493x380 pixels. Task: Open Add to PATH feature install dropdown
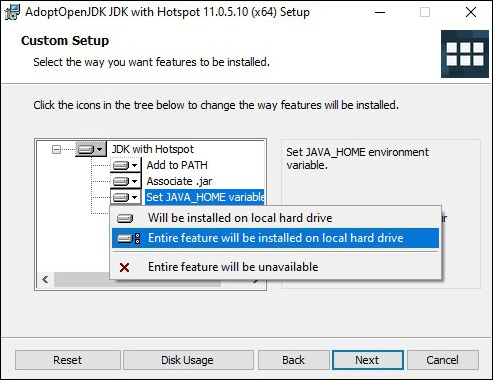tap(126, 165)
